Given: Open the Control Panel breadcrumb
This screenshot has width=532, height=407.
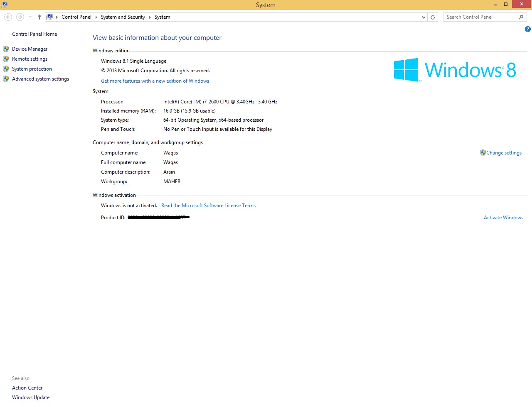Looking at the screenshot, I should [76, 17].
